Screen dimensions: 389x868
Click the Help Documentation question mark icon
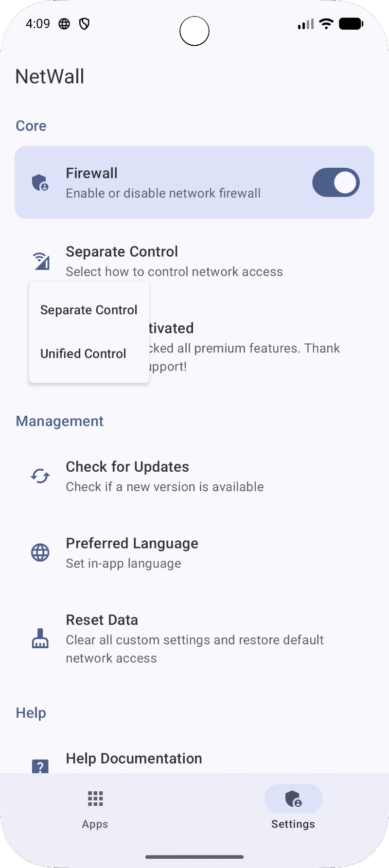pyautogui.click(x=40, y=766)
